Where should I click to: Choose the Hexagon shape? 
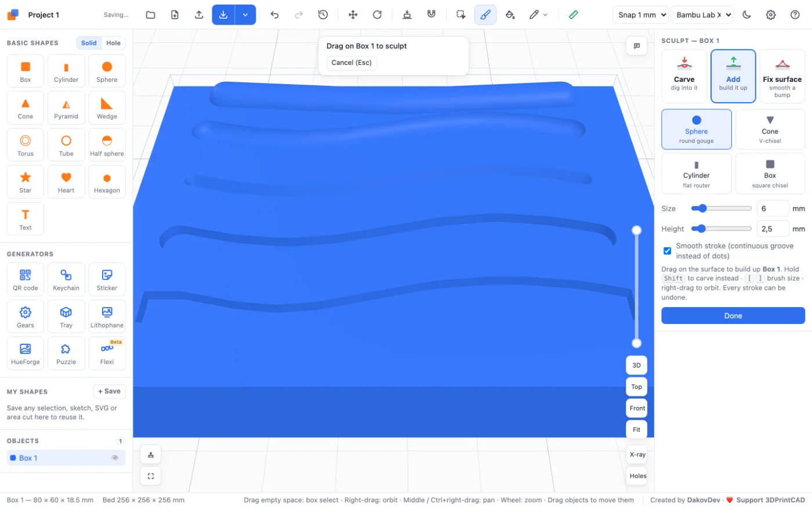tap(107, 182)
